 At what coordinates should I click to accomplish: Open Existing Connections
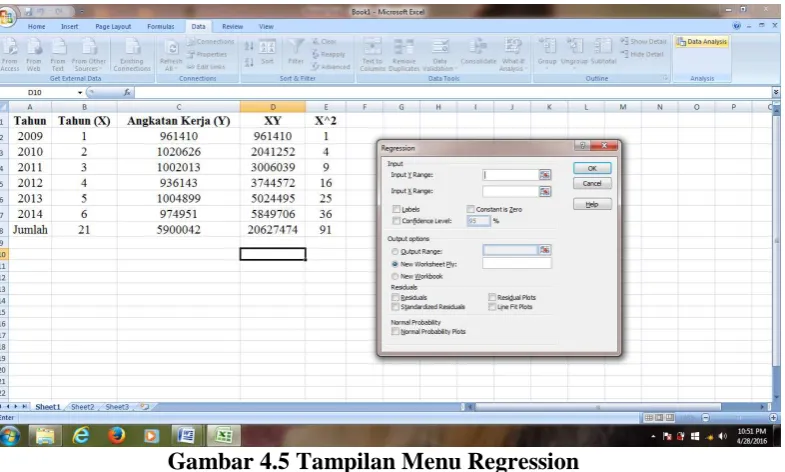pyautogui.click(x=132, y=54)
